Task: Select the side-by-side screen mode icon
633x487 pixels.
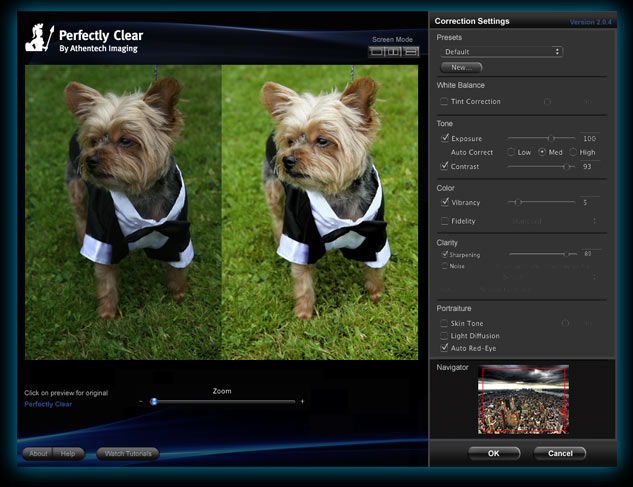Action: point(393,52)
